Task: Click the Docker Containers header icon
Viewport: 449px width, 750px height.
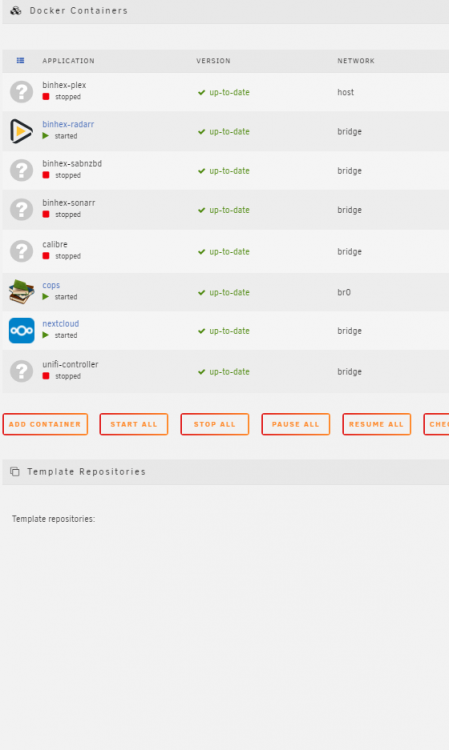Action: click(x=16, y=11)
